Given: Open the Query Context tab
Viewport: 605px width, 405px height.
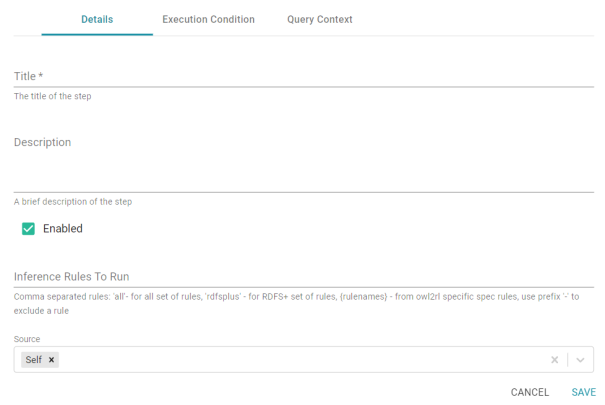Looking at the screenshot, I should click(x=319, y=19).
